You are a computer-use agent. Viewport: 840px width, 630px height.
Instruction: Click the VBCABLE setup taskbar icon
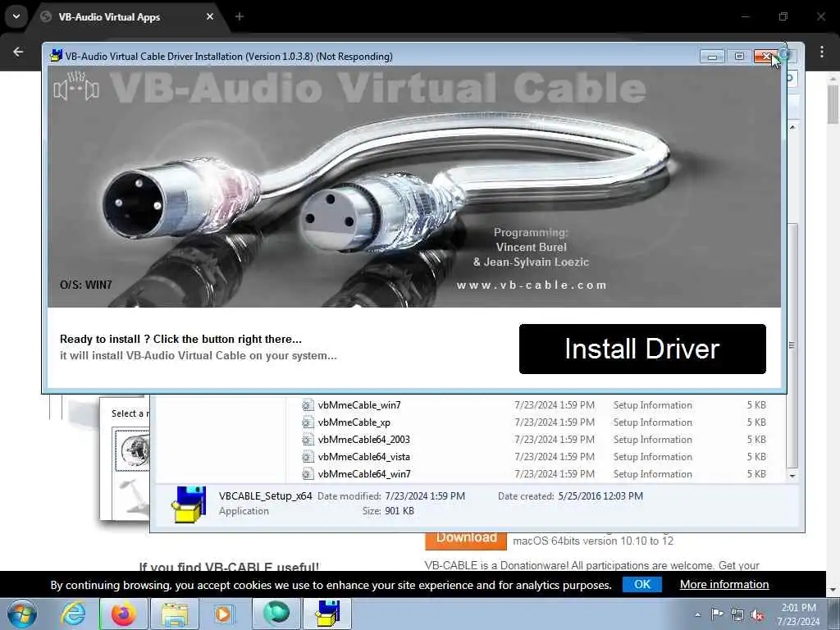327,614
